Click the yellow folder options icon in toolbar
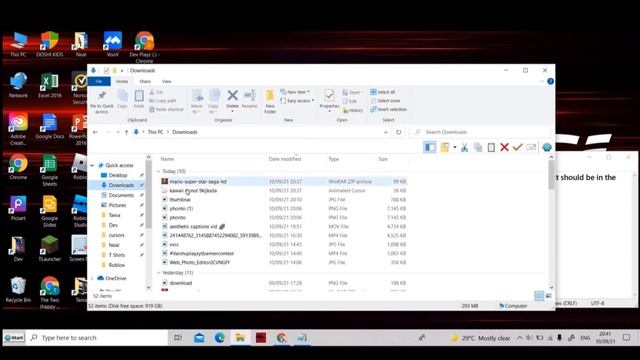This screenshot has width=640, height=360. point(445,147)
